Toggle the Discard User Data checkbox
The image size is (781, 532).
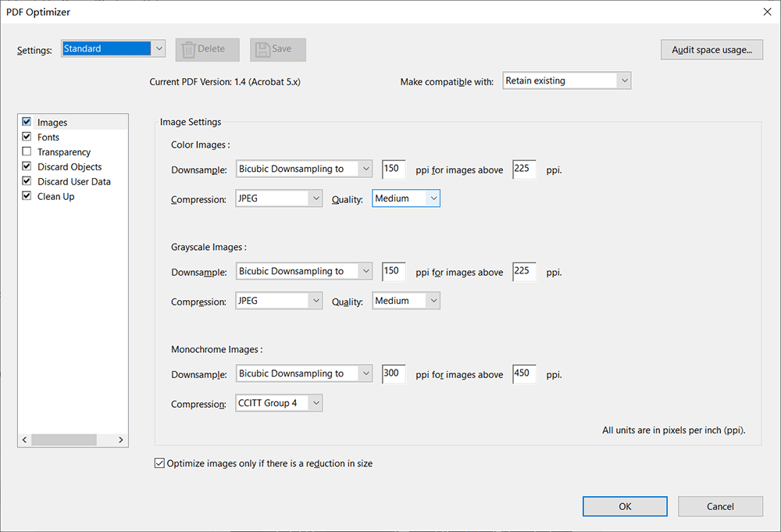[x=27, y=181]
